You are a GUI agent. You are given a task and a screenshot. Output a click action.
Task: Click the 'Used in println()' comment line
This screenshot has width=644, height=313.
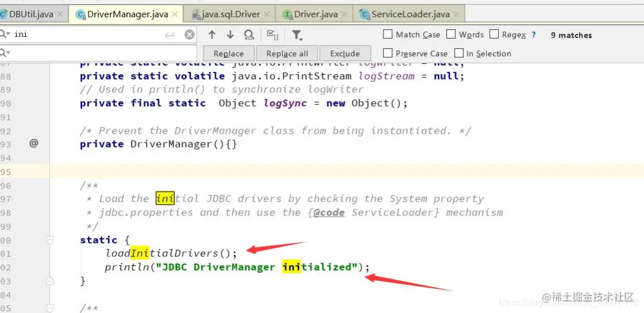click(222, 90)
